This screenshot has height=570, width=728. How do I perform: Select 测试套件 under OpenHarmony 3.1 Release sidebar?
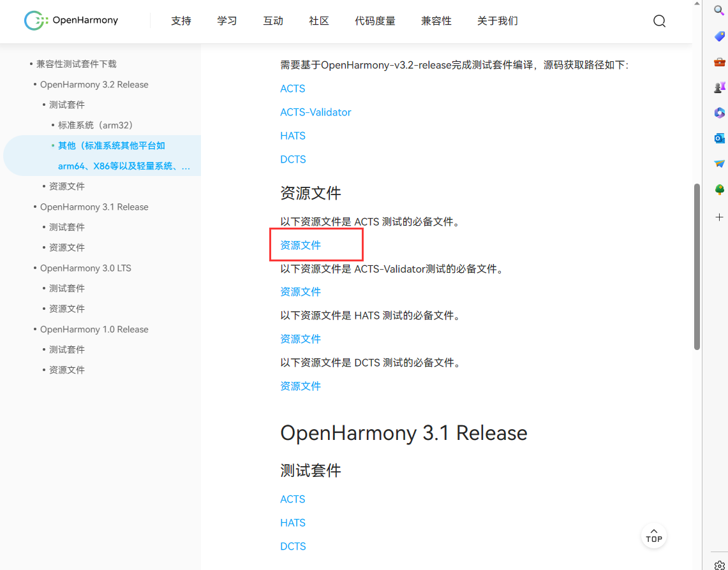tap(67, 227)
